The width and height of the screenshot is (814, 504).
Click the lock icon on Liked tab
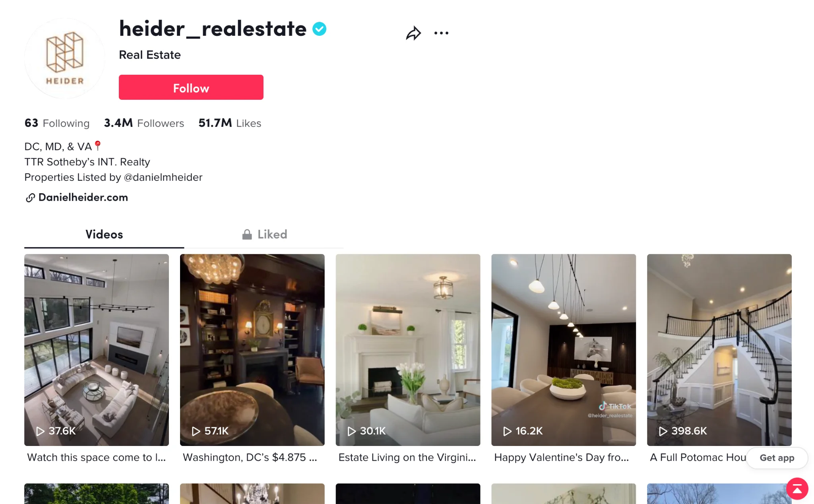[247, 235]
